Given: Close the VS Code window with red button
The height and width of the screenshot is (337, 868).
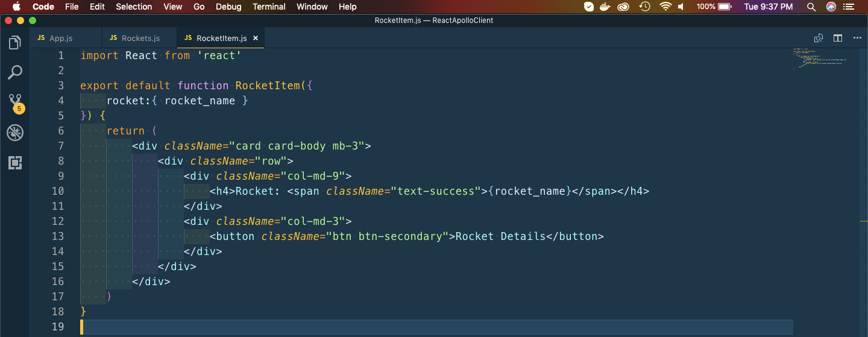Looking at the screenshot, I should coord(8,20).
